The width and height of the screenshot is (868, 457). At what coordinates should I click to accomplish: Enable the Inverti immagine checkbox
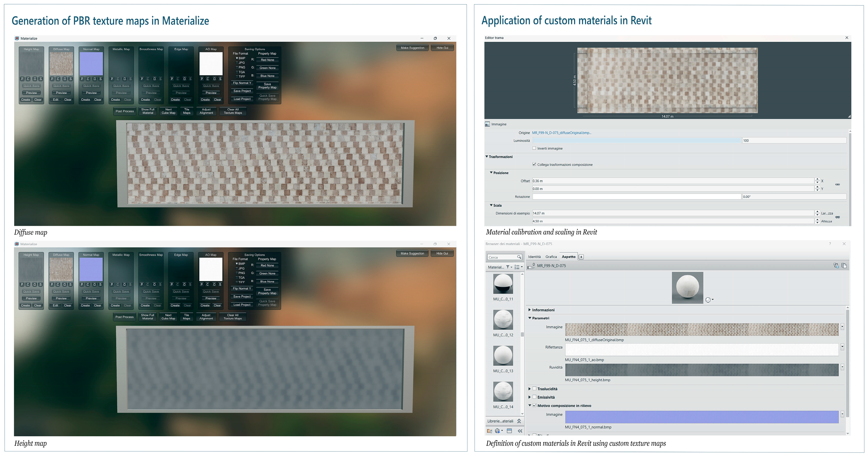(x=534, y=148)
